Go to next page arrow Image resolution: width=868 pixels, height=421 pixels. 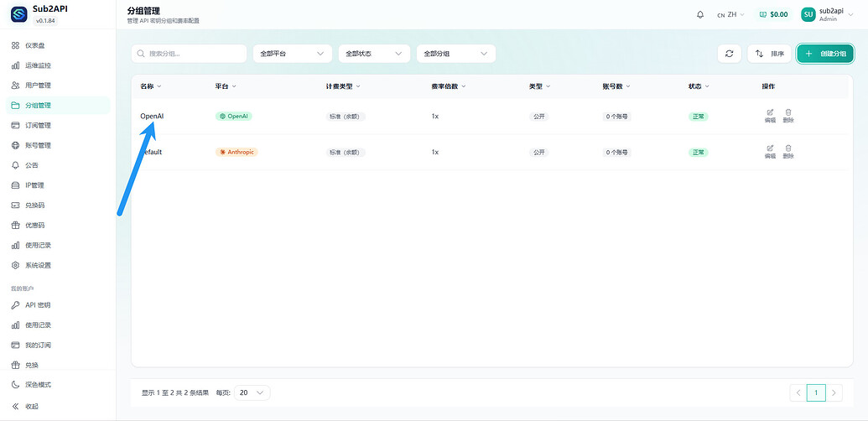834,392
